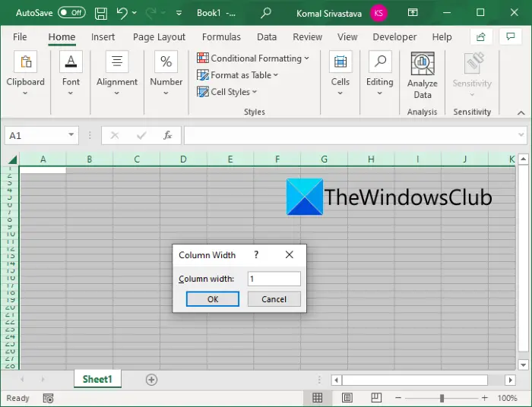Screen dimensions: 532x407
Task: Switch to the Formulas tab
Action: click(x=221, y=36)
